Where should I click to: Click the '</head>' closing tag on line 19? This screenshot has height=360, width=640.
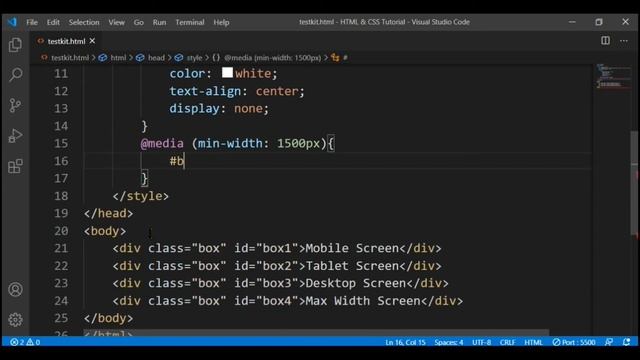(109, 213)
